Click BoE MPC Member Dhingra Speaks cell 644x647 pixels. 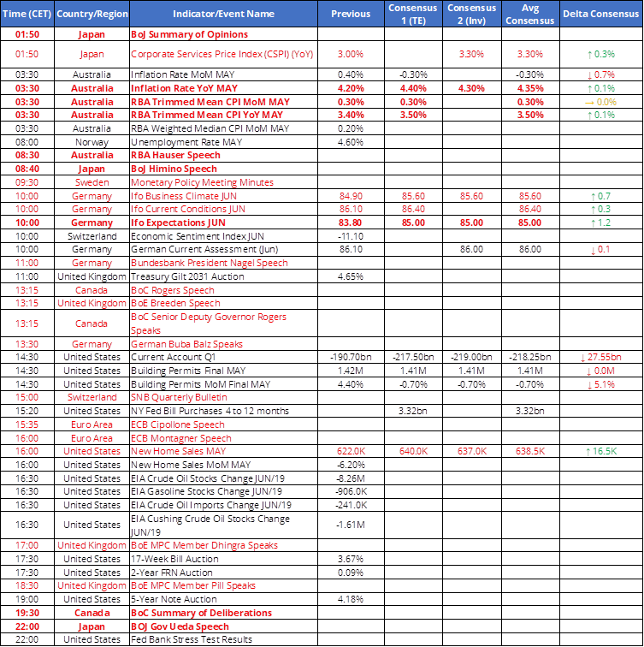223,545
